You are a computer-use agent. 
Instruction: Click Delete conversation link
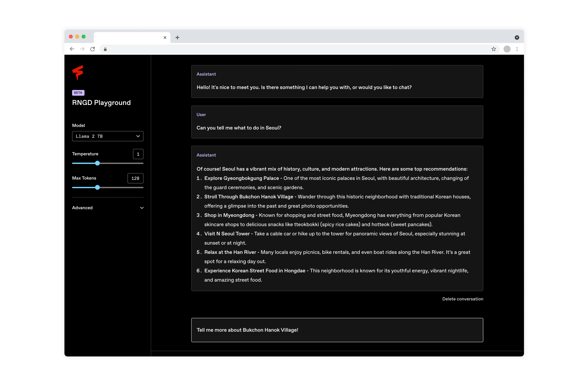[x=463, y=299]
